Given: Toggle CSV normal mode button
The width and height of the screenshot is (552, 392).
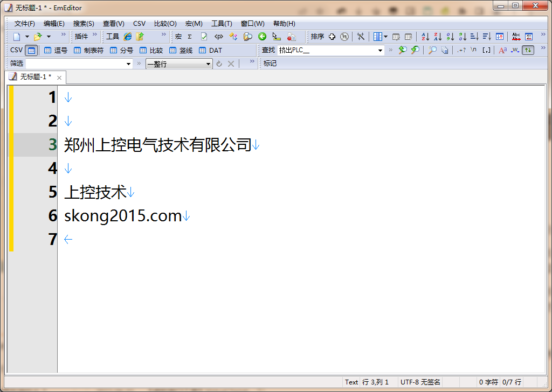Looking at the screenshot, I should (x=32, y=50).
